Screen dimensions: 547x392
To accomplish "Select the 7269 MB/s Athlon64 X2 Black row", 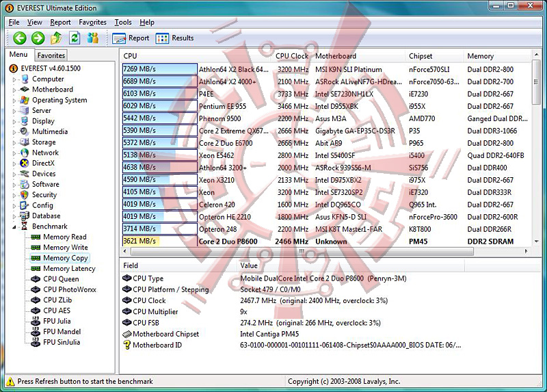I will click(x=326, y=70).
